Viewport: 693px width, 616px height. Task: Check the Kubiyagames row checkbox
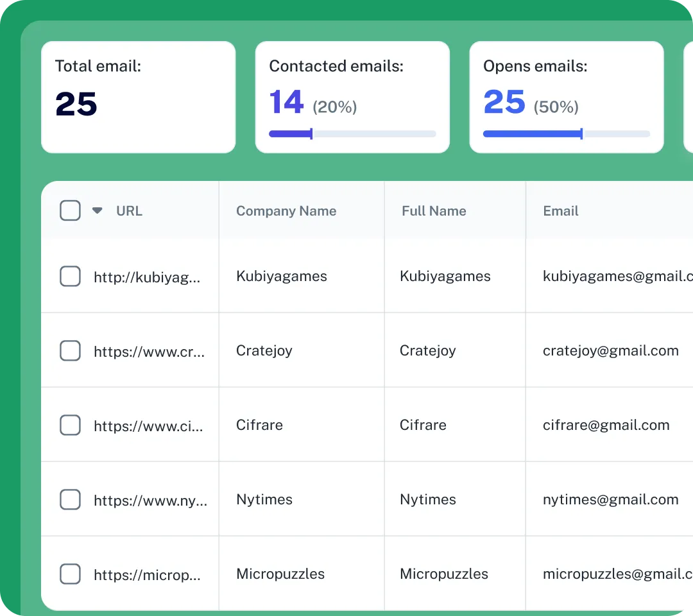70,276
